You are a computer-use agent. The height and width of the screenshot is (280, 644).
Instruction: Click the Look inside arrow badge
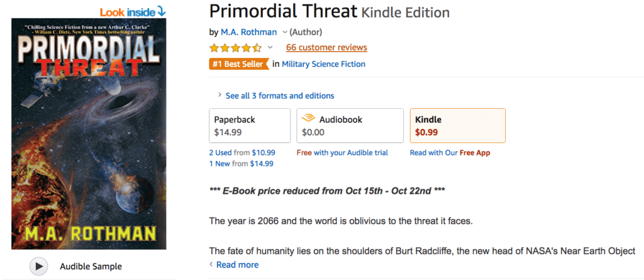coord(133,11)
